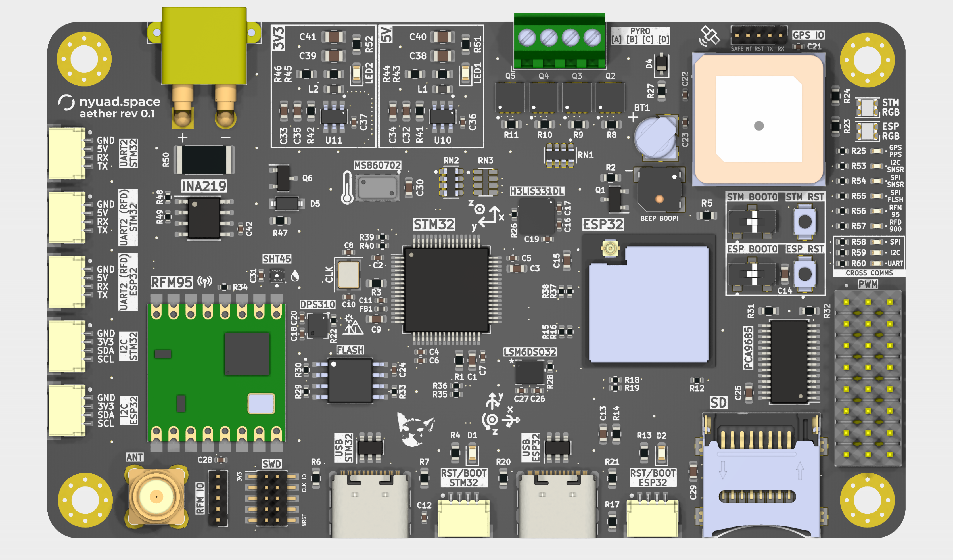Screen dimensions: 953x560
Task: Click the water drop icon beside SHT45
Action: pyautogui.click(x=295, y=276)
